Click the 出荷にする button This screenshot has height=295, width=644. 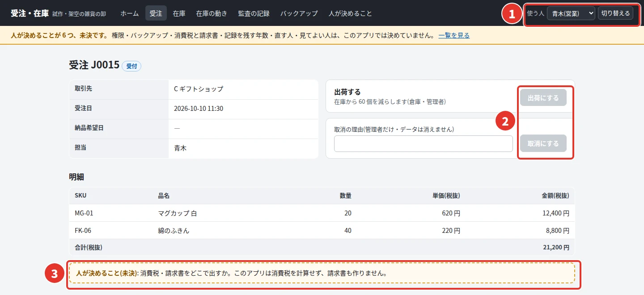tap(543, 98)
